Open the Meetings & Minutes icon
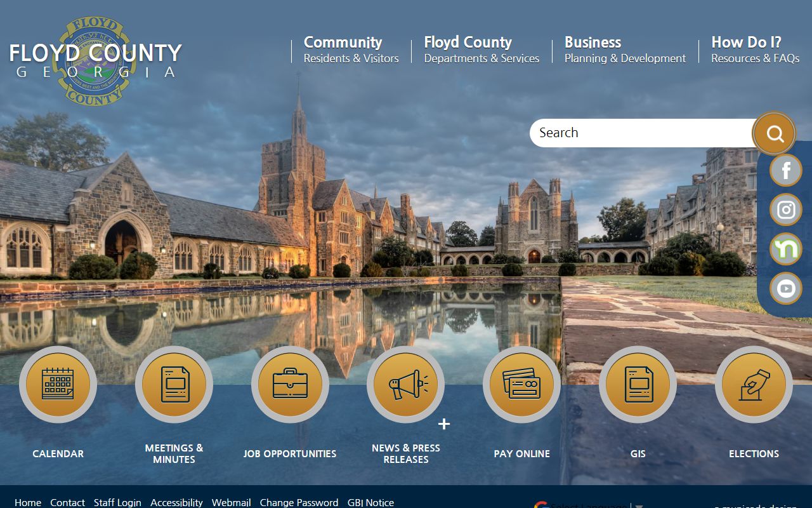The width and height of the screenshot is (812, 508). click(x=174, y=384)
